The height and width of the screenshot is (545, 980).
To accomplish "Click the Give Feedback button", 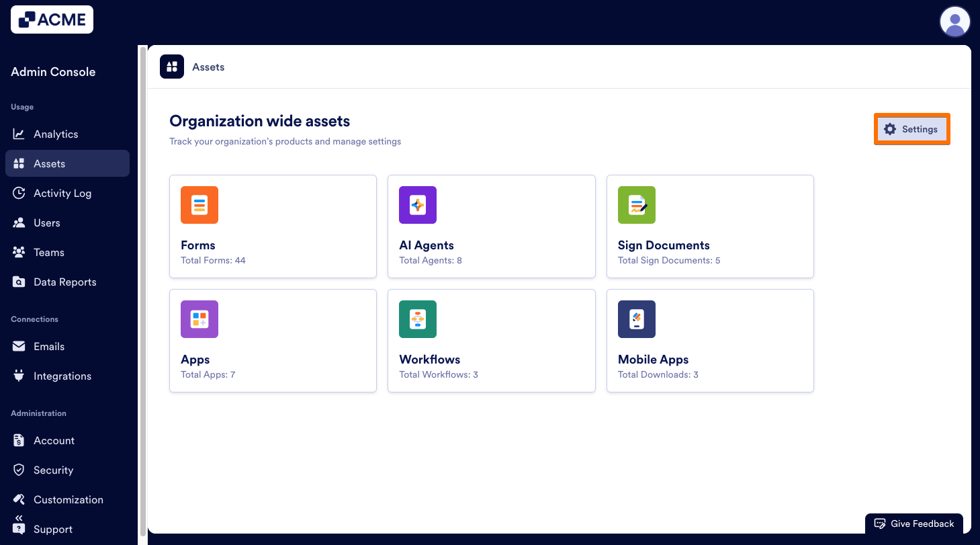I will [914, 523].
